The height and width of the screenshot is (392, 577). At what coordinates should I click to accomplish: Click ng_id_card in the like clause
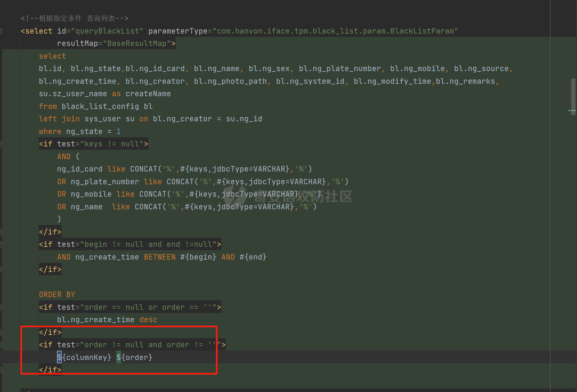coord(80,169)
